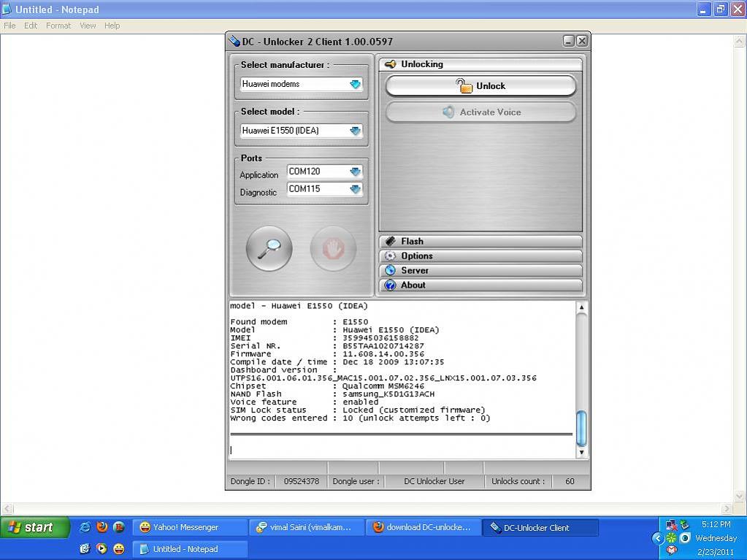747x560 pixels.
Task: Minimize the DC-Unlocker client window
Action: click(x=568, y=42)
